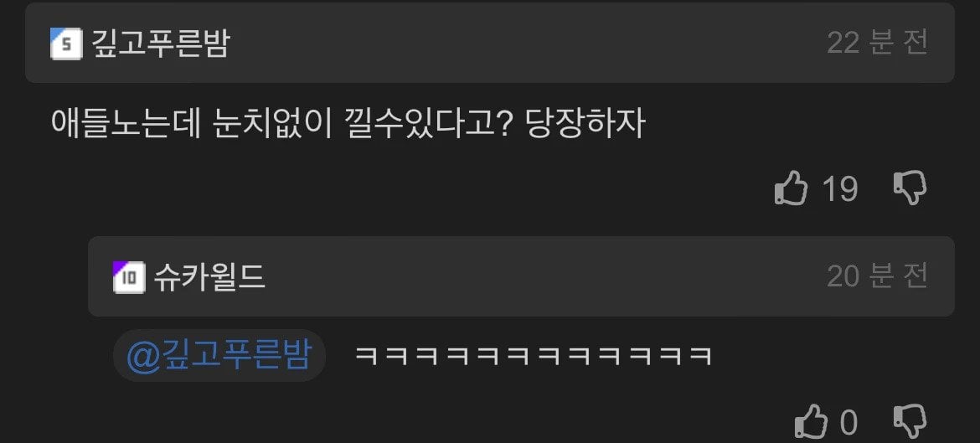Click the gray header bar of 깊고푸른밤's comment
This screenshot has height=443, width=980.
point(489,43)
